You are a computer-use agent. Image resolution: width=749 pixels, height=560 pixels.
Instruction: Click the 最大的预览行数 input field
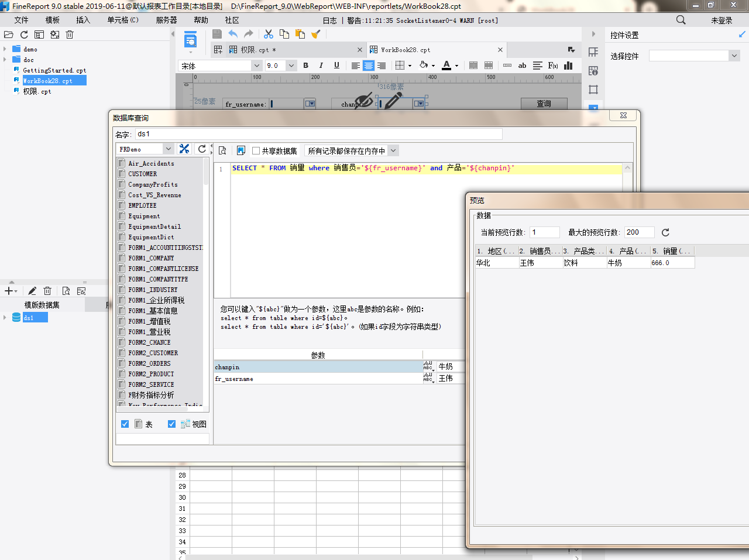(640, 232)
